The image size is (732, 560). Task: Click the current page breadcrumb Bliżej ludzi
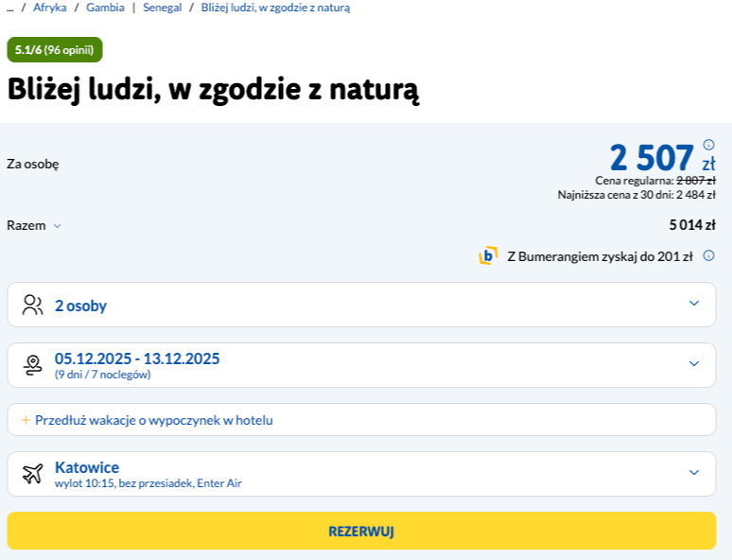pos(275,8)
